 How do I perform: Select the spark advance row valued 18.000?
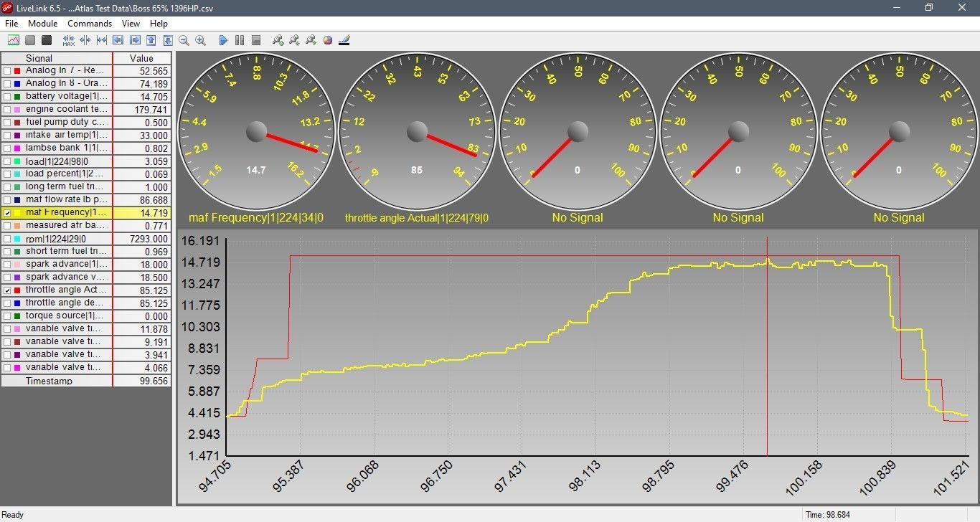[x=86, y=265]
